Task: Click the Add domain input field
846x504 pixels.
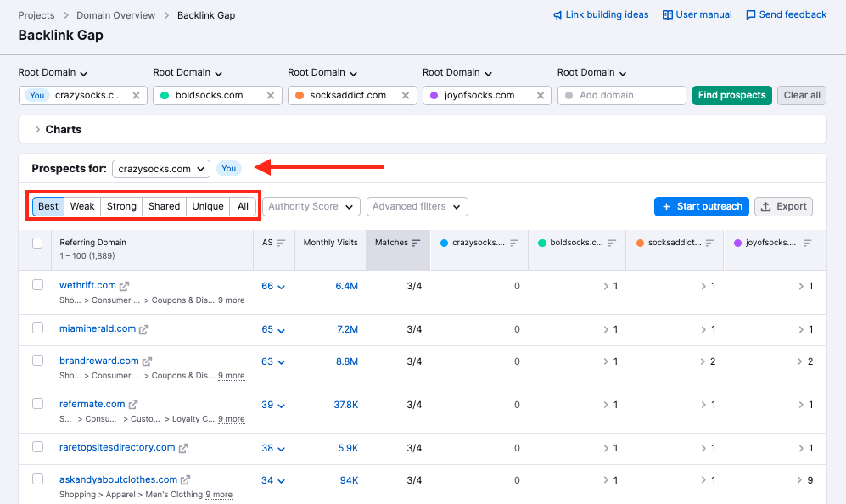Action: [621, 96]
